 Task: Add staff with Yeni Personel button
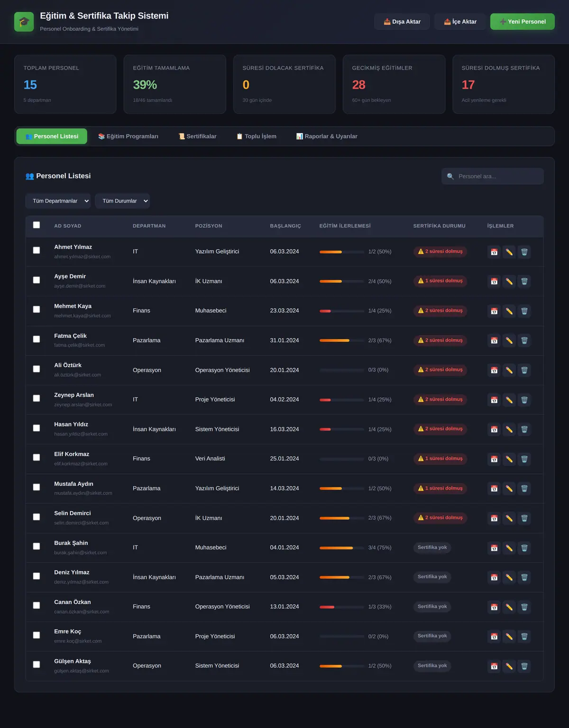click(523, 22)
